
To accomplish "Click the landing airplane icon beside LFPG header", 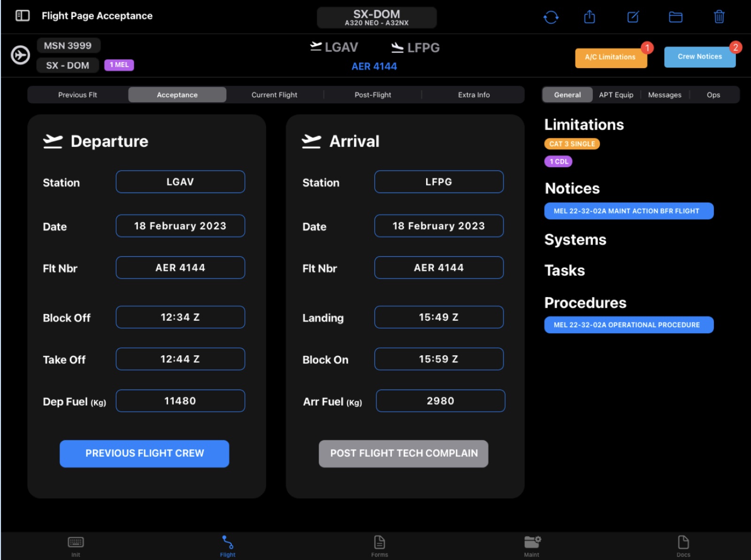I will (398, 47).
